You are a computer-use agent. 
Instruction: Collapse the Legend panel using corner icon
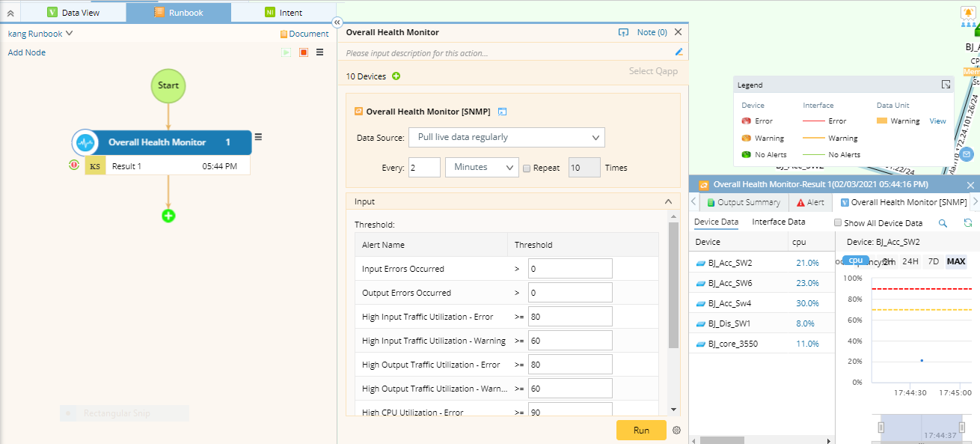tap(946, 85)
